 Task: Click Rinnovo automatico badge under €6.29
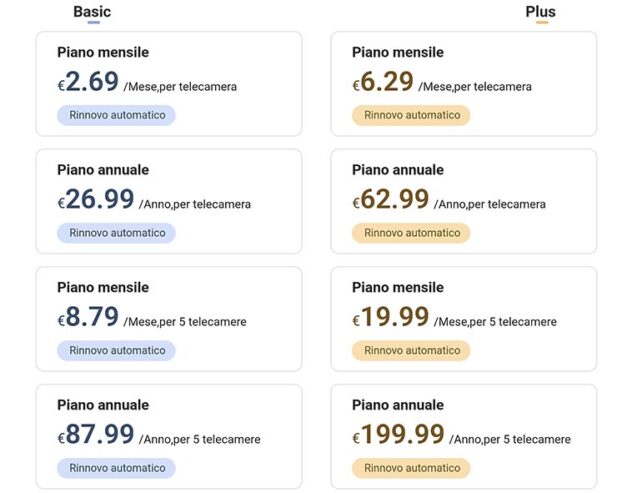pos(411,115)
